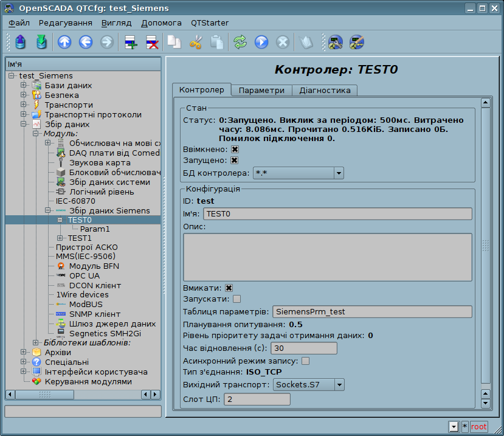The height and width of the screenshot is (436, 504).
Task: Refresh the page with green arrows icon
Action: pyautogui.click(x=240, y=42)
